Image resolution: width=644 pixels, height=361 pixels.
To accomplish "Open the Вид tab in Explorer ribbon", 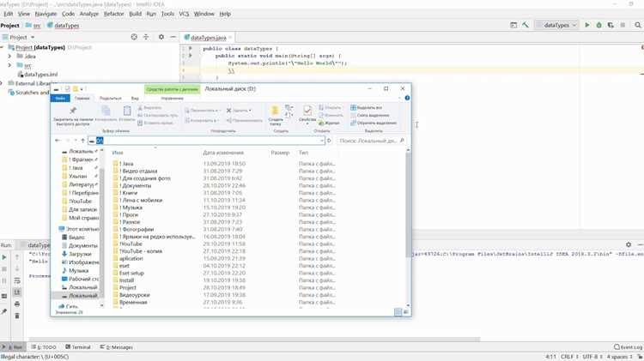I will point(135,99).
